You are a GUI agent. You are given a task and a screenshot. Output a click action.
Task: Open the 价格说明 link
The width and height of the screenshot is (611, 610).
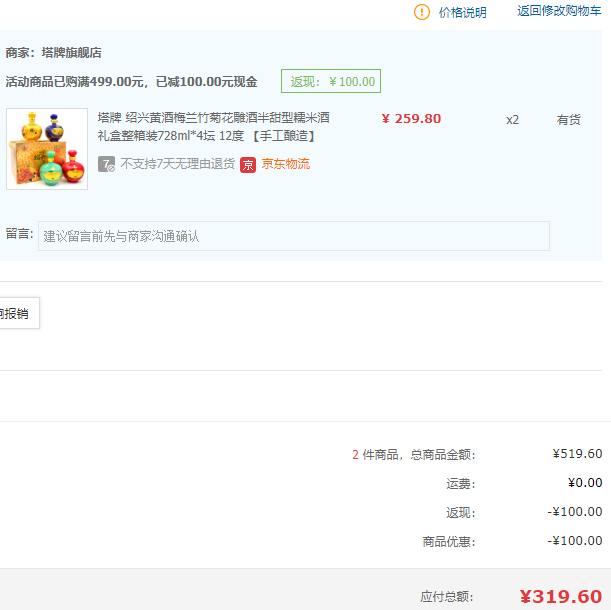pos(463,12)
